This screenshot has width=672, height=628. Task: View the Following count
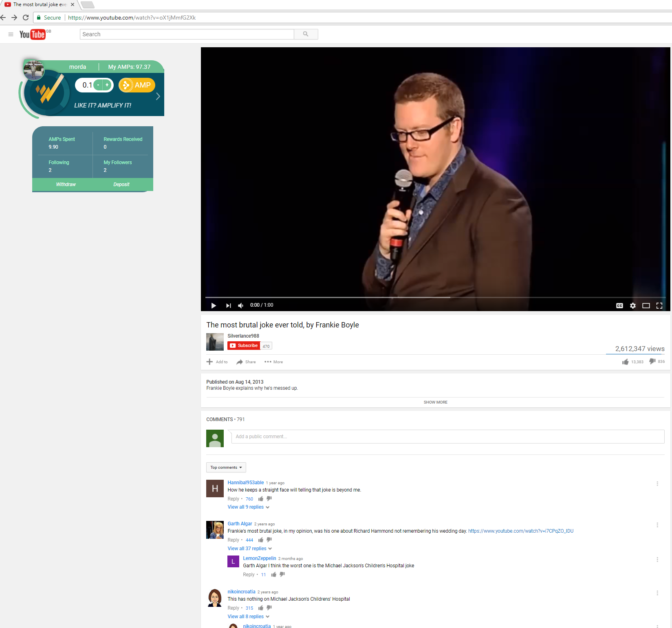[59, 166]
